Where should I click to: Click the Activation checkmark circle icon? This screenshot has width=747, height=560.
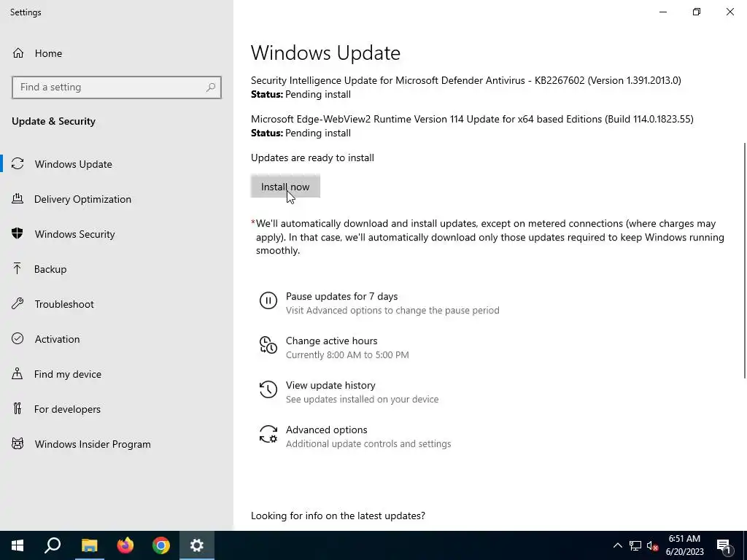[18, 338]
